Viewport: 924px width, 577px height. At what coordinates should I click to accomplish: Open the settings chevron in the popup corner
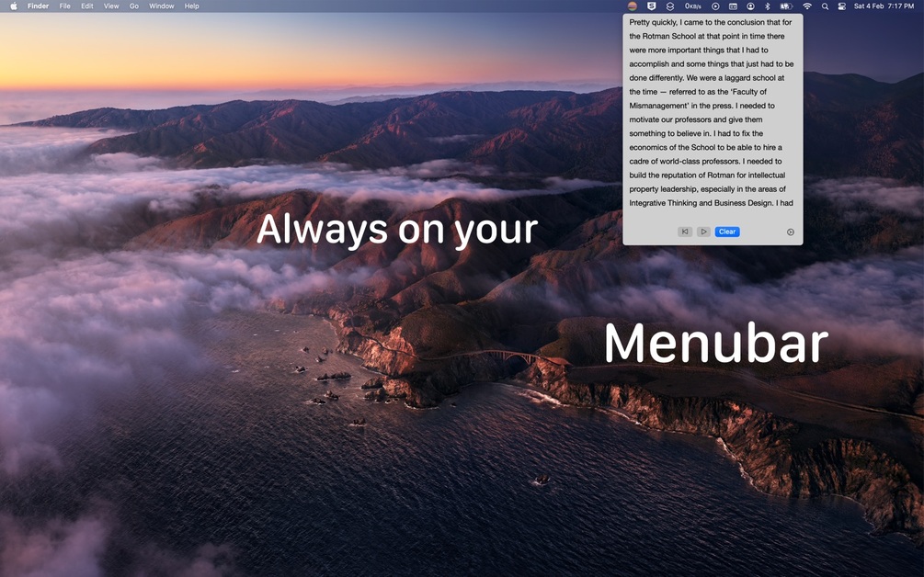790,232
